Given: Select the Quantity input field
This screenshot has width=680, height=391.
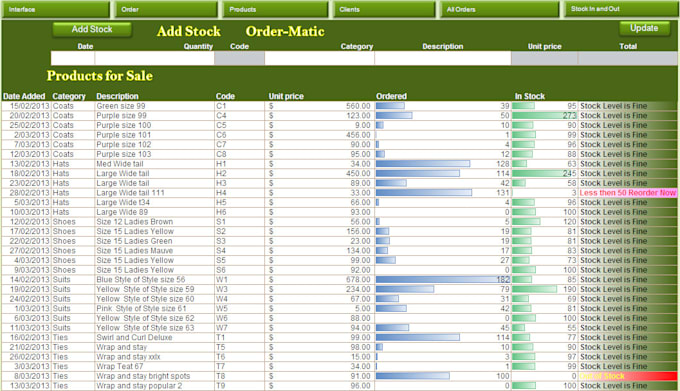Looking at the screenshot, I should pos(154,58).
